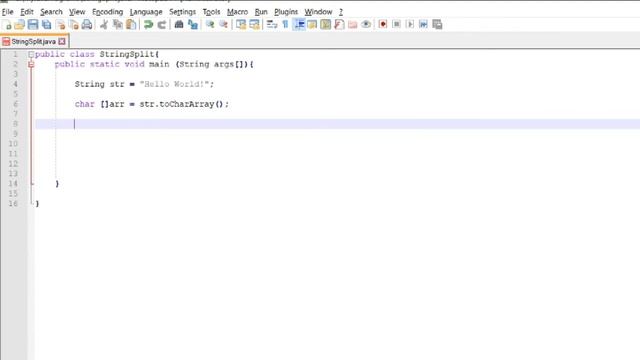Open the Encoding menu

107,12
